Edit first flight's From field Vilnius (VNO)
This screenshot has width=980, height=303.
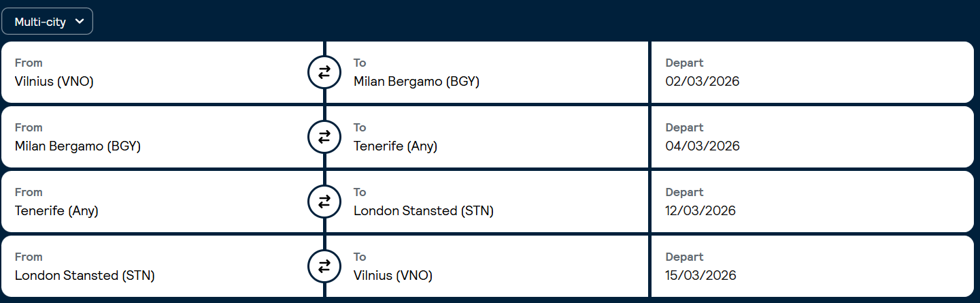pyautogui.click(x=54, y=82)
